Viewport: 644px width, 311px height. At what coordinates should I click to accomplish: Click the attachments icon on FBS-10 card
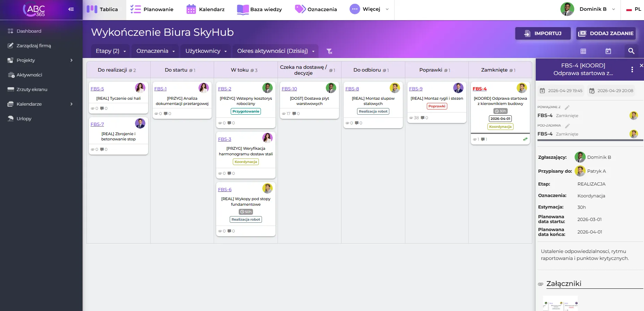pos(284,114)
